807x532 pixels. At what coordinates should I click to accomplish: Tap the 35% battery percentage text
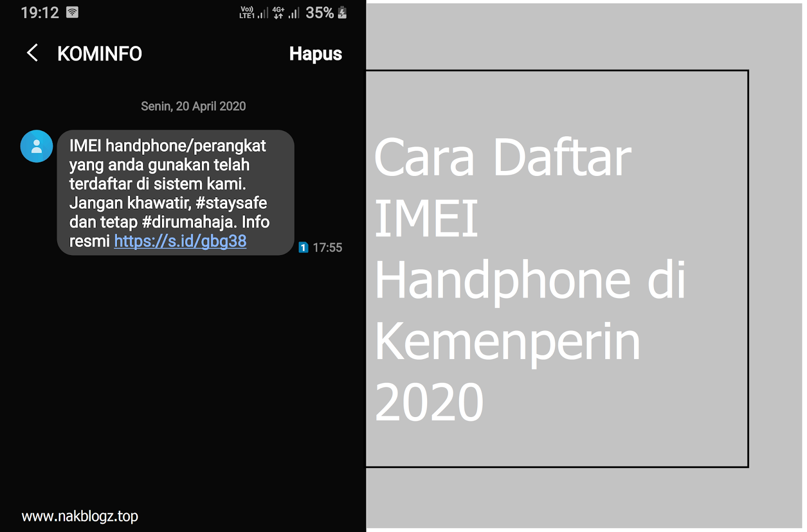pos(320,12)
